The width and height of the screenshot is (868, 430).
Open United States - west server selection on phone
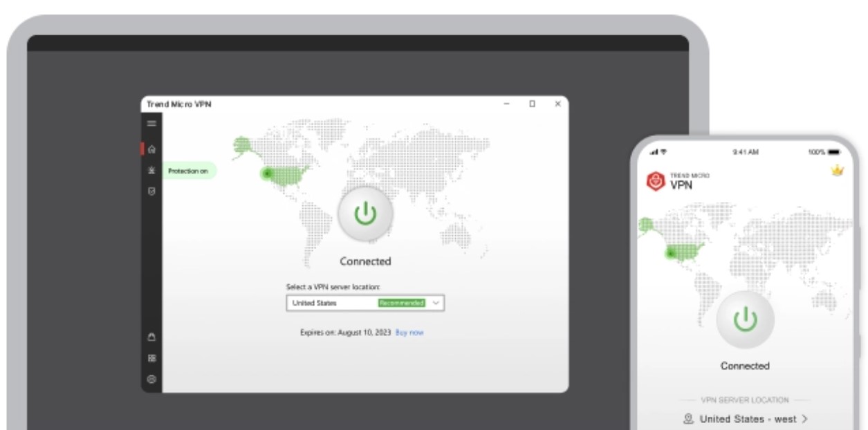click(746, 419)
